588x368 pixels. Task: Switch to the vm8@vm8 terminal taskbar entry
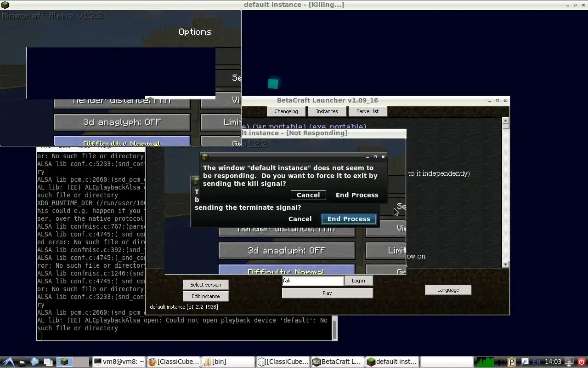click(x=119, y=362)
